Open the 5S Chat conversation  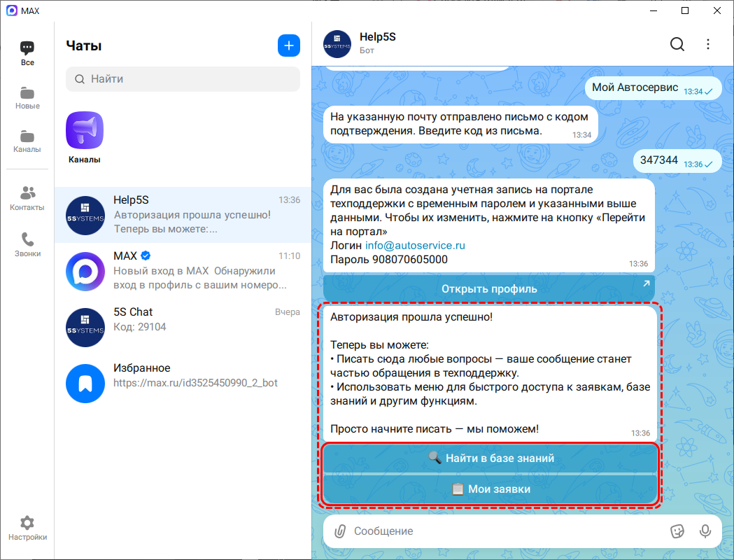183,328
